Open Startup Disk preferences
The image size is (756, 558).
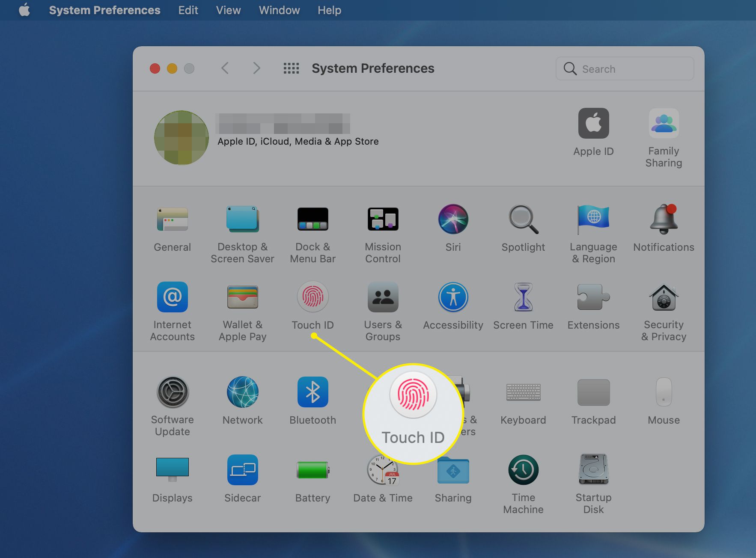pos(593,469)
